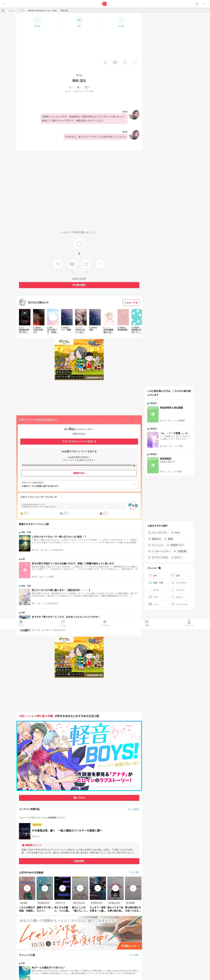
Task: Open コメディ genre in genre list
Action: click(x=180, y=597)
